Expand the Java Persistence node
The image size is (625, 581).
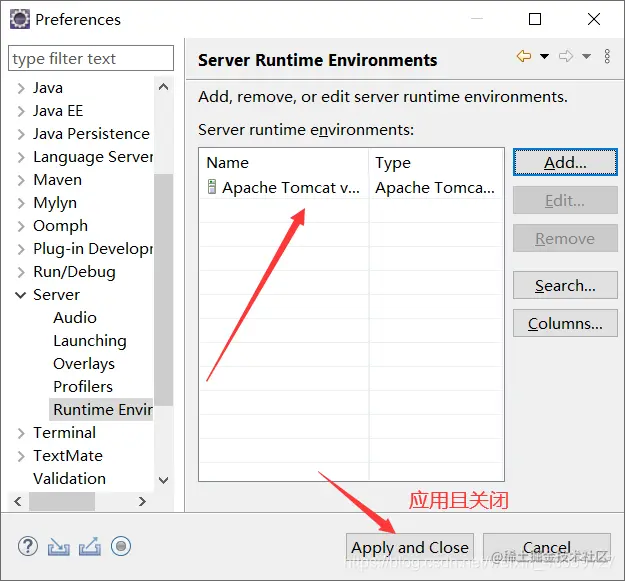click(21, 134)
